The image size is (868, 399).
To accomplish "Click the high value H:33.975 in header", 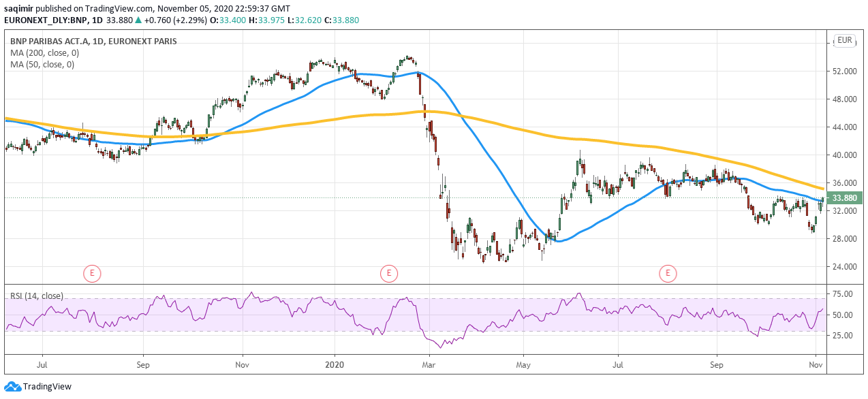I will 266,20.
